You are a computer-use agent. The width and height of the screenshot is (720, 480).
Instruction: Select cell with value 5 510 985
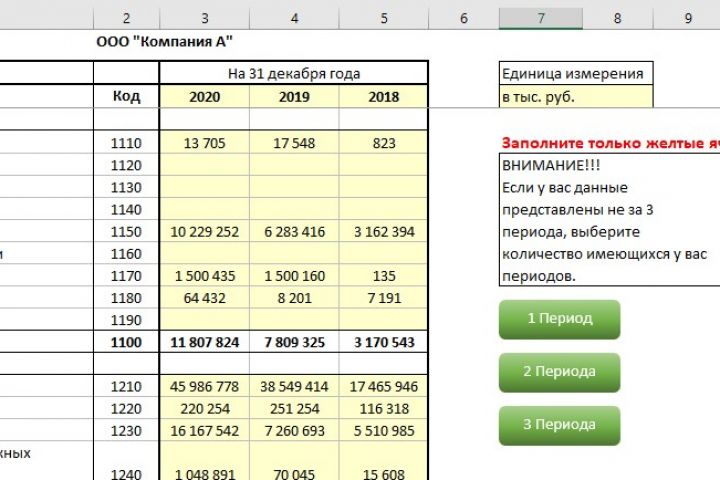[x=384, y=430]
